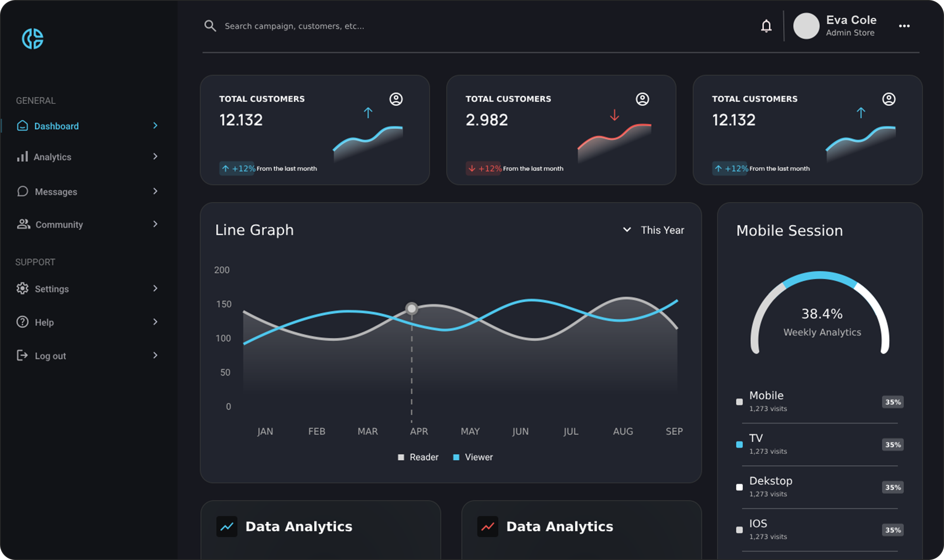Click the red trend icon beside Data Analytics
Screen dimensions: 944x560
tap(488, 526)
